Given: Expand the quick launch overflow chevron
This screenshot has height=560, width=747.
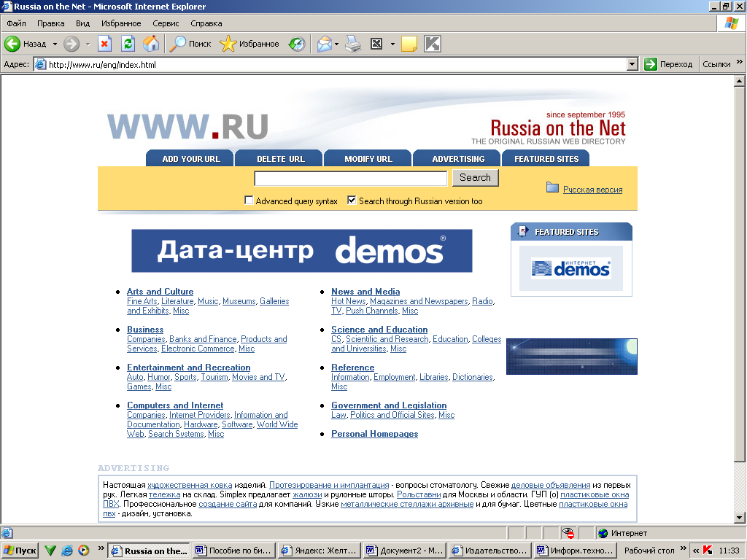Looking at the screenshot, I should pos(101,548).
